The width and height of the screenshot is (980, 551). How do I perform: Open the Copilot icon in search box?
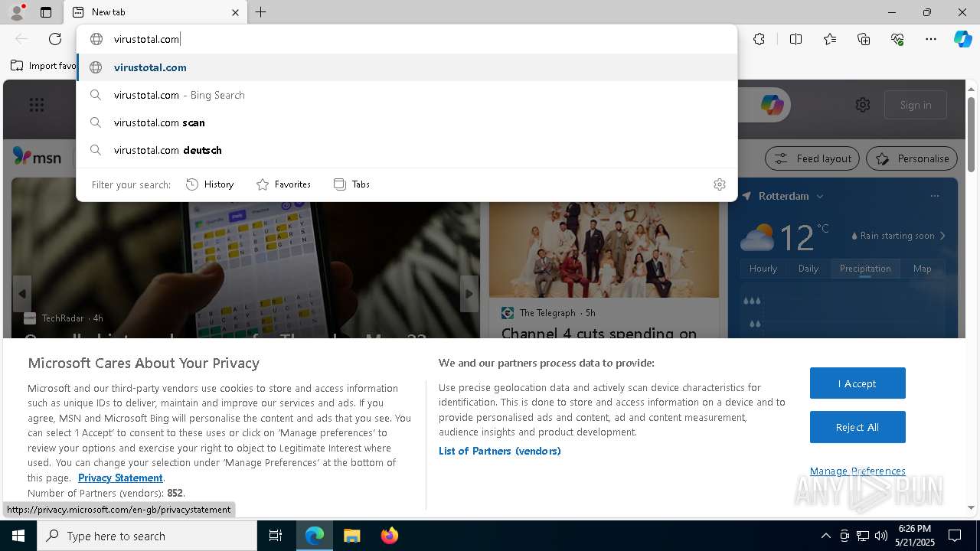pos(772,105)
